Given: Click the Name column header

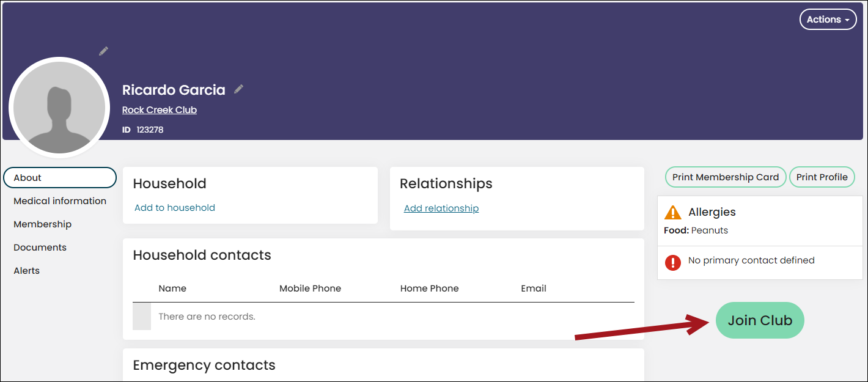Looking at the screenshot, I should (x=172, y=288).
